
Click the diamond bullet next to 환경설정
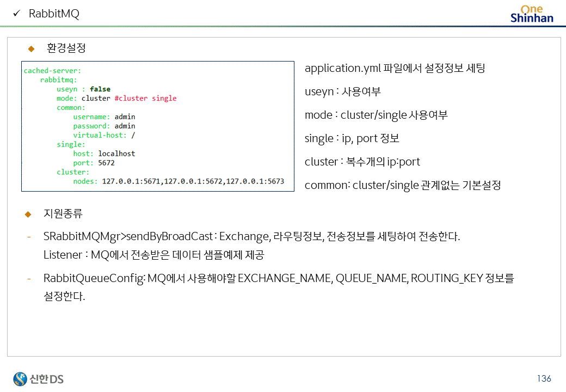[x=32, y=49]
